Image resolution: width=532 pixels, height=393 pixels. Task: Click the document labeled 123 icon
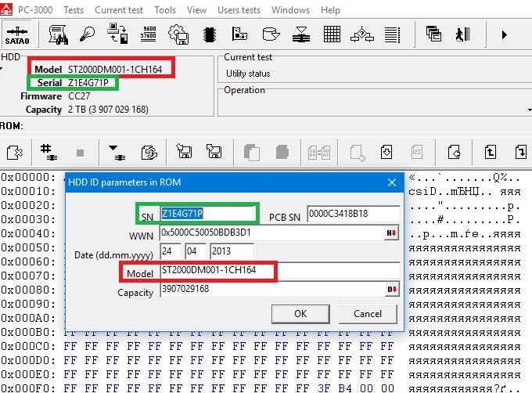(x=416, y=152)
